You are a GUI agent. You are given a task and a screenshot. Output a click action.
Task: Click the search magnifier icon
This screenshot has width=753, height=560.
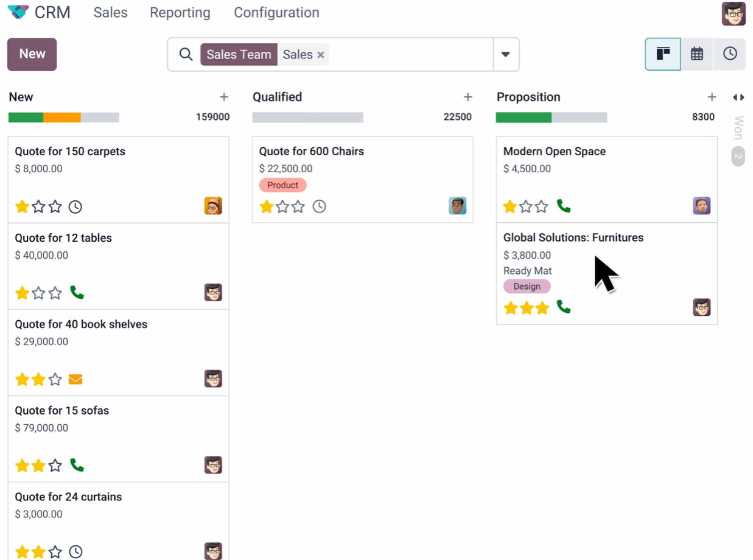pos(186,54)
